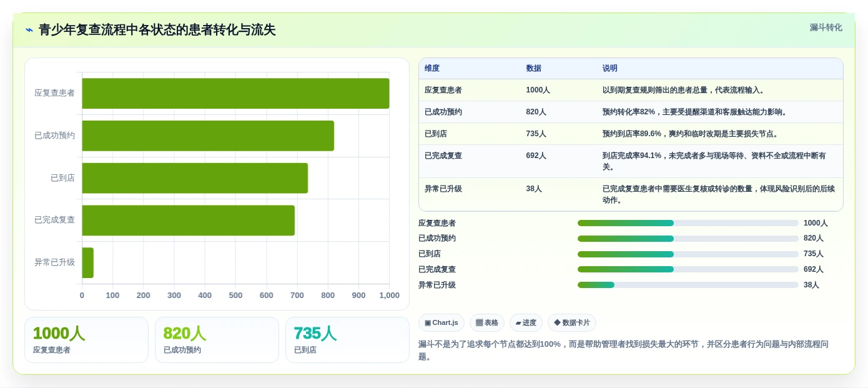
Task: Click the 已成功预约 y-axis label on the chart
Action: click(x=54, y=136)
